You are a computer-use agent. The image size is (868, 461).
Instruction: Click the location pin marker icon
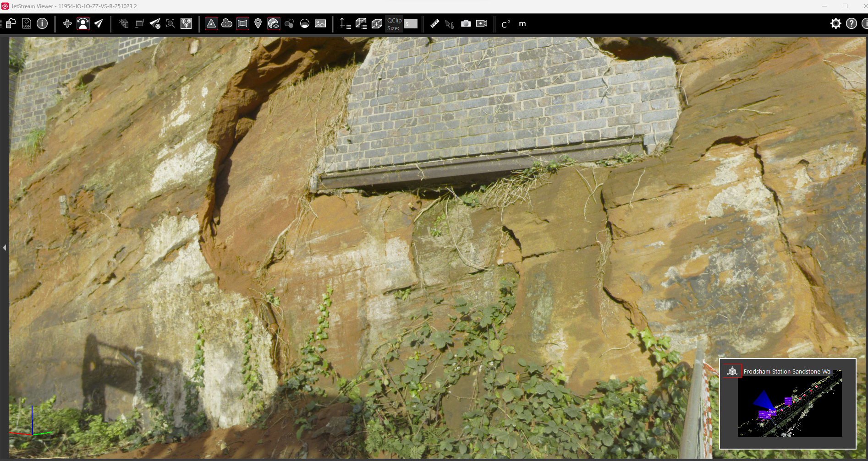pyautogui.click(x=258, y=23)
